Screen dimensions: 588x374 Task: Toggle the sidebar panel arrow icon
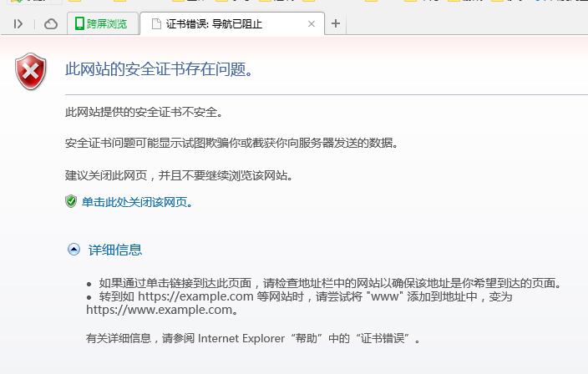pyautogui.click(x=18, y=24)
